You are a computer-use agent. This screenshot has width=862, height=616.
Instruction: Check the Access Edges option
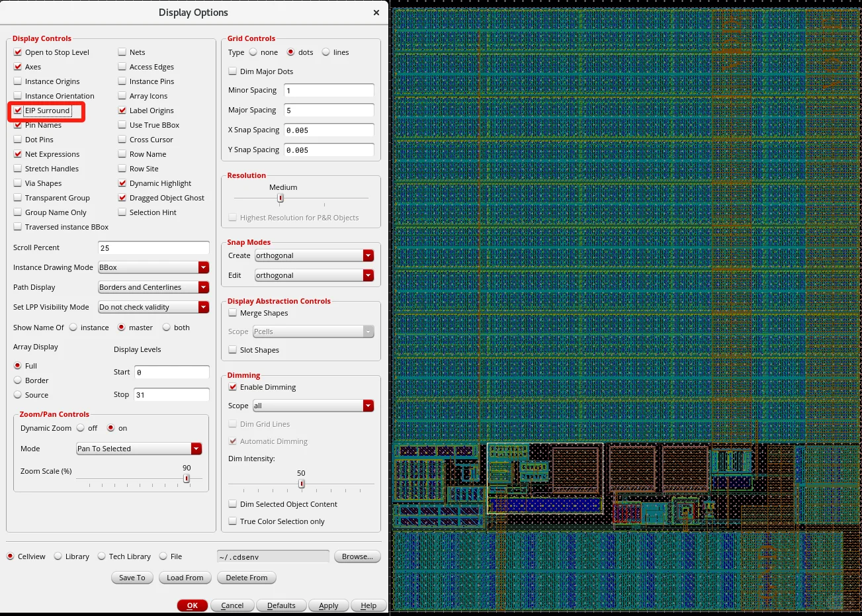[x=122, y=67]
